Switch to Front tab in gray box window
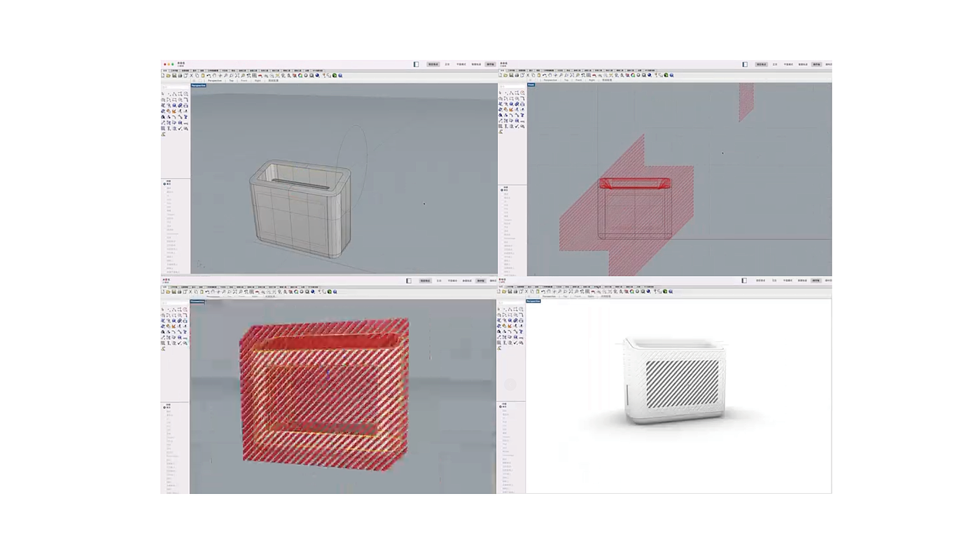 point(244,81)
